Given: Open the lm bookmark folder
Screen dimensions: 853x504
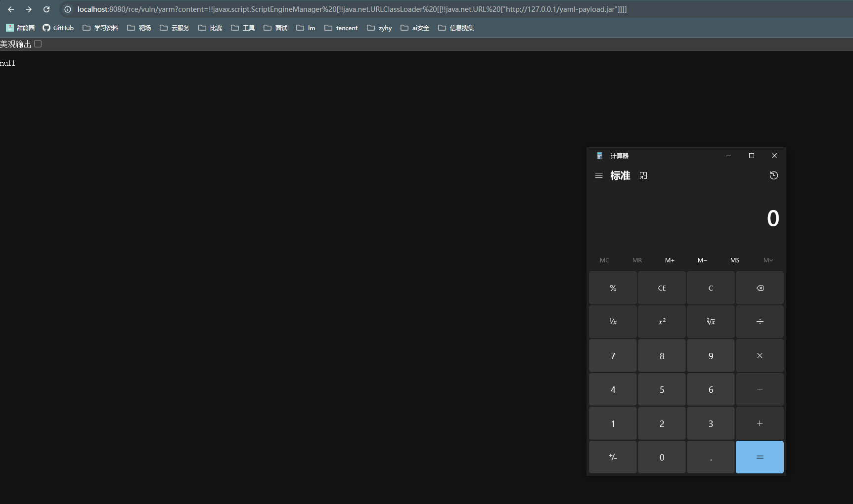Looking at the screenshot, I should [306, 28].
